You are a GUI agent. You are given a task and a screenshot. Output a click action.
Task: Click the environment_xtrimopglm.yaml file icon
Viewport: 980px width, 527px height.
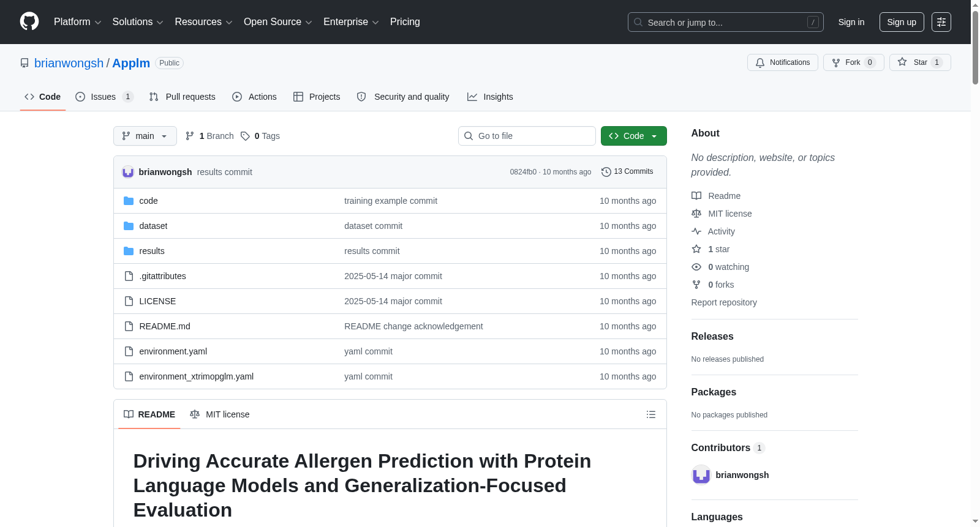tap(129, 376)
